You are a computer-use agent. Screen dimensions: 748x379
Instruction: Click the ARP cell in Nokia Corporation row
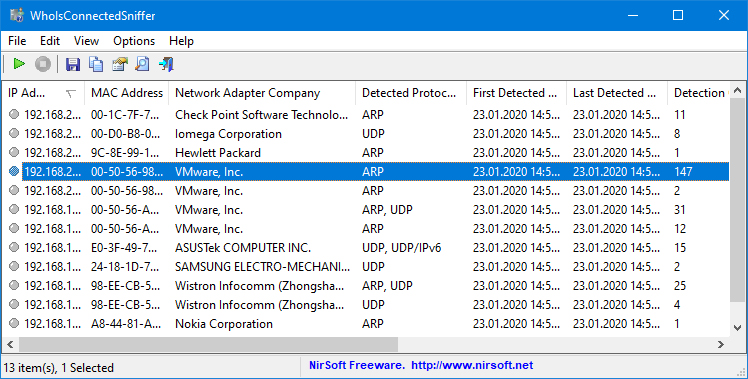(x=373, y=324)
